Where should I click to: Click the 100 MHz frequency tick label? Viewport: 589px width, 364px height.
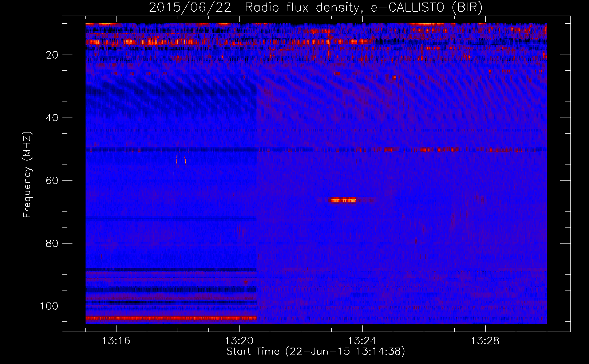[x=49, y=306]
